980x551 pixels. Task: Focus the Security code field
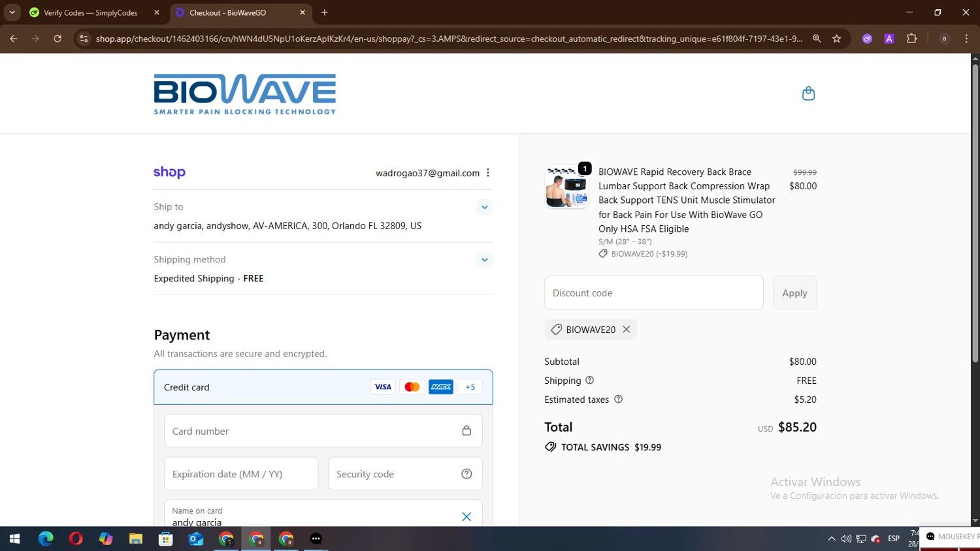coord(405,474)
